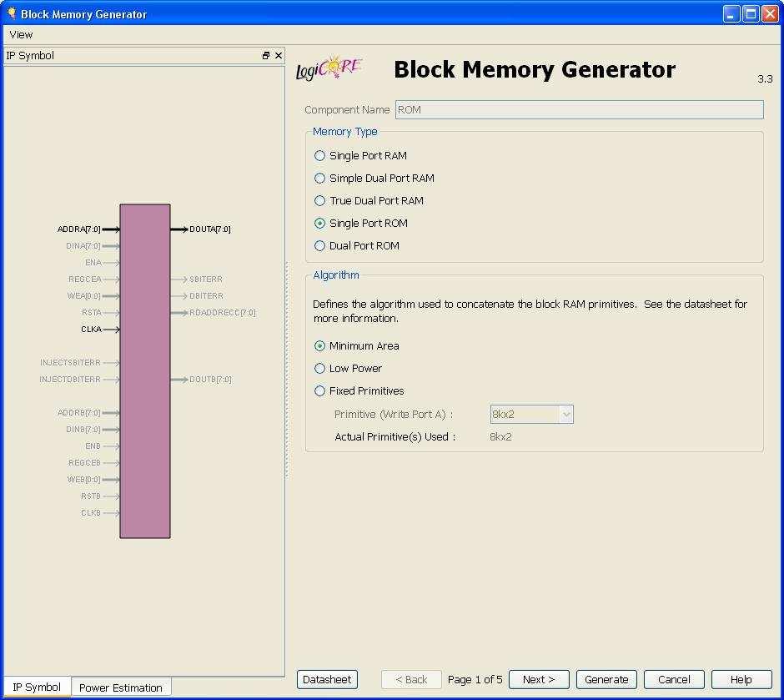Viewport: 784px width, 700px height.
Task: Click the panel splitter handle dots
Action: pos(287,371)
